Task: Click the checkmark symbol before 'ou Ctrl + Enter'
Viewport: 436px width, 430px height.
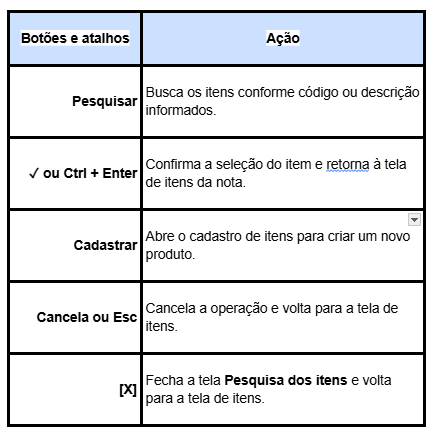Action: tap(34, 173)
